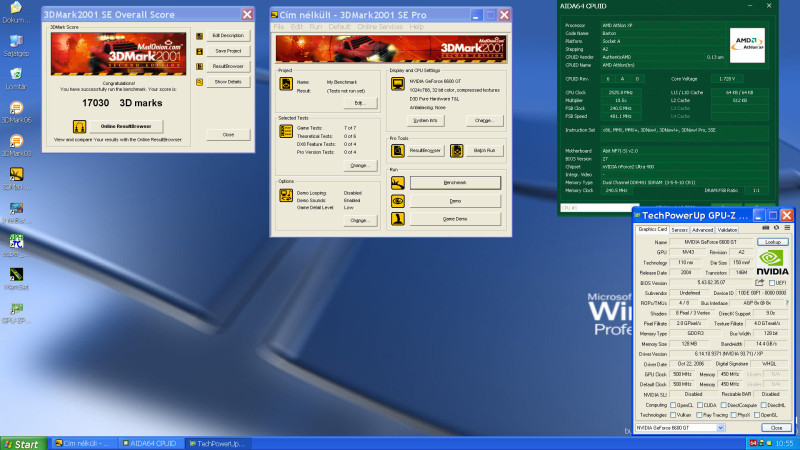Toggle the UEFI checkbox in GPU-Z
The width and height of the screenshot is (800, 450).
click(x=772, y=283)
